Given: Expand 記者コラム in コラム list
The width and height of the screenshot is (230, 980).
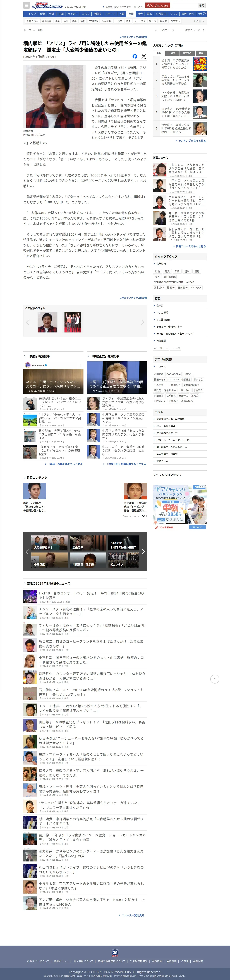Looking at the screenshot, I should (x=180, y=461).
